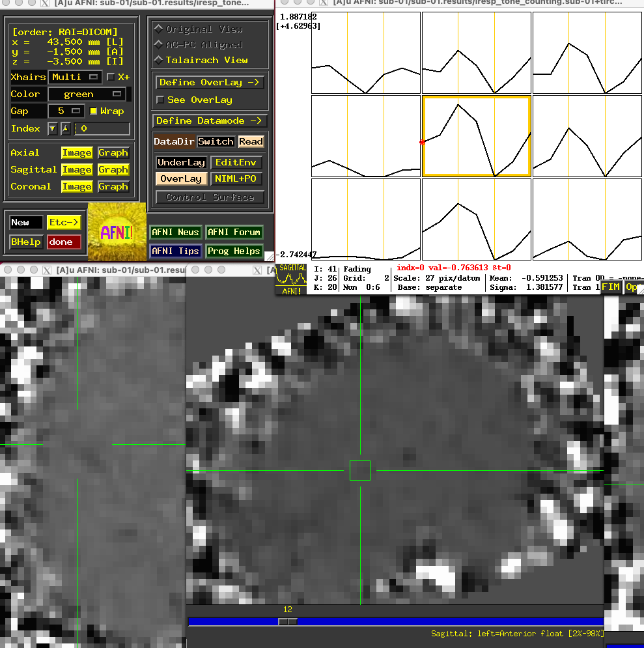Screen dimensions: 644x648
Task: Click crosshair center box in sagittal image
Action: (x=360, y=471)
